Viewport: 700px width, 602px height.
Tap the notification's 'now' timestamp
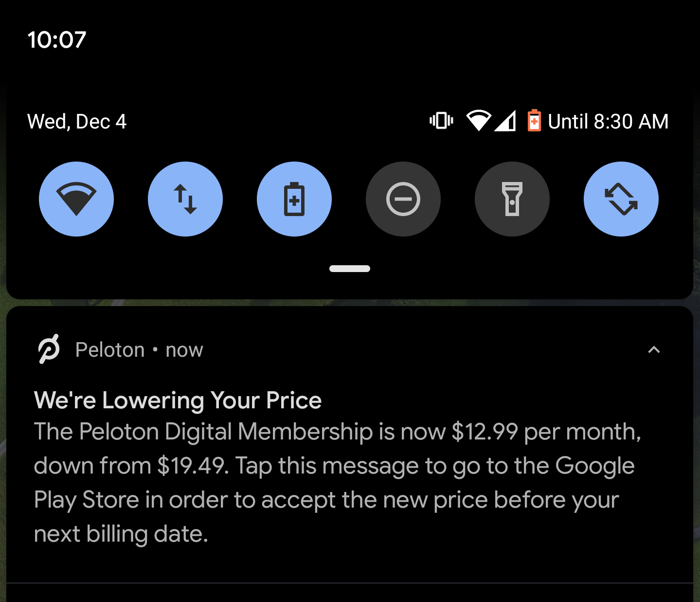184,350
